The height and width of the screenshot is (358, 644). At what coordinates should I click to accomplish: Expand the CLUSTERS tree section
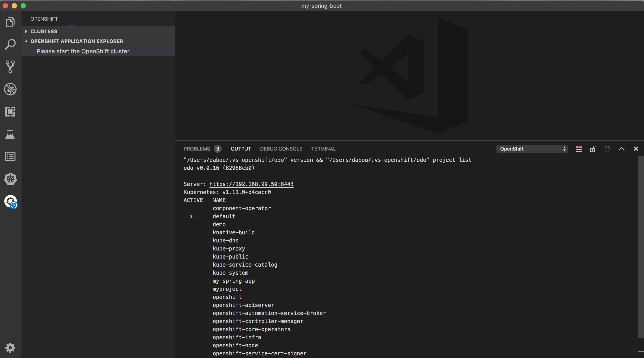(x=26, y=31)
